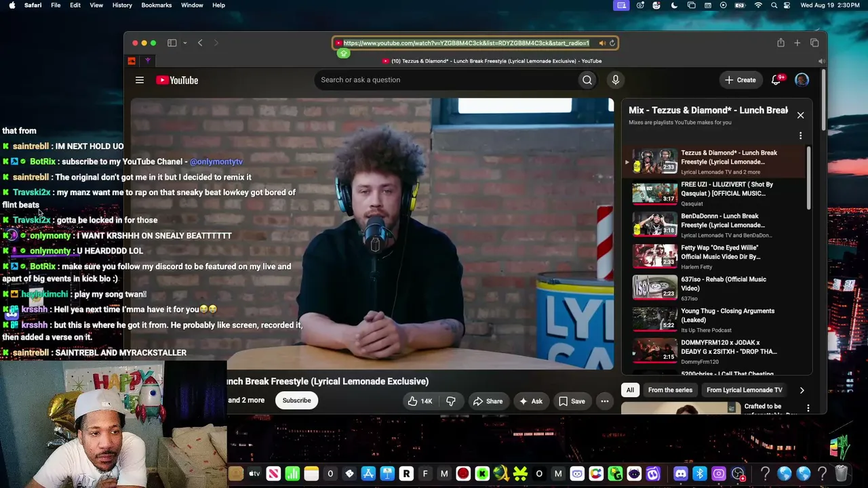Start voice search with the microphone
The width and height of the screenshot is (868, 488).
[616, 80]
